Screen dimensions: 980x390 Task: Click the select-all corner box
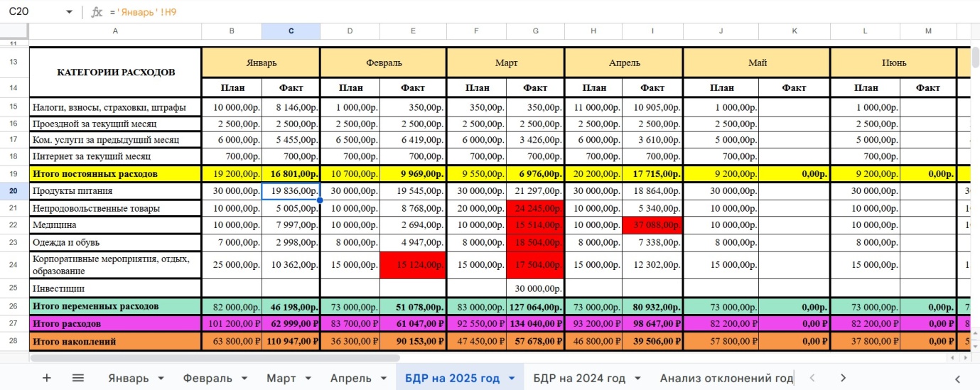[x=14, y=31]
